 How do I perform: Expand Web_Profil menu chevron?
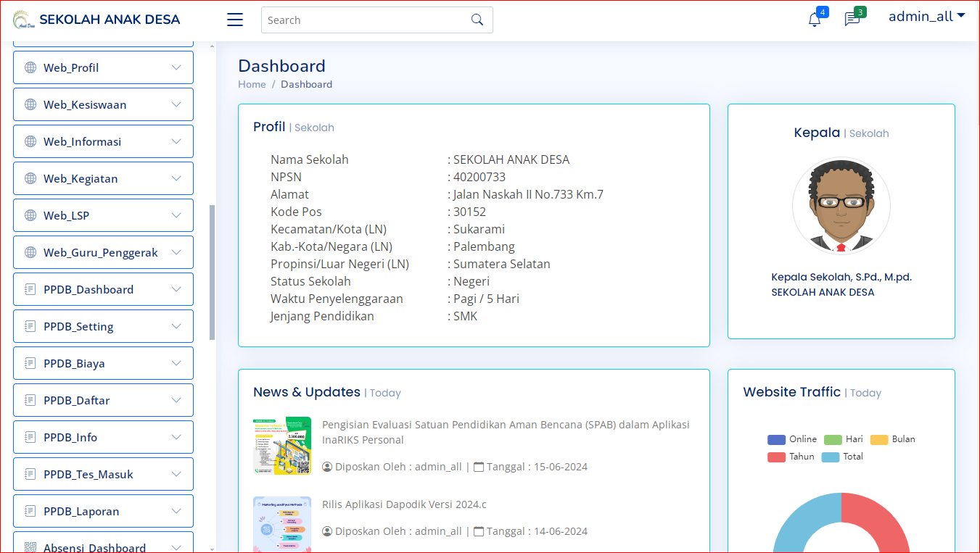pyautogui.click(x=176, y=67)
